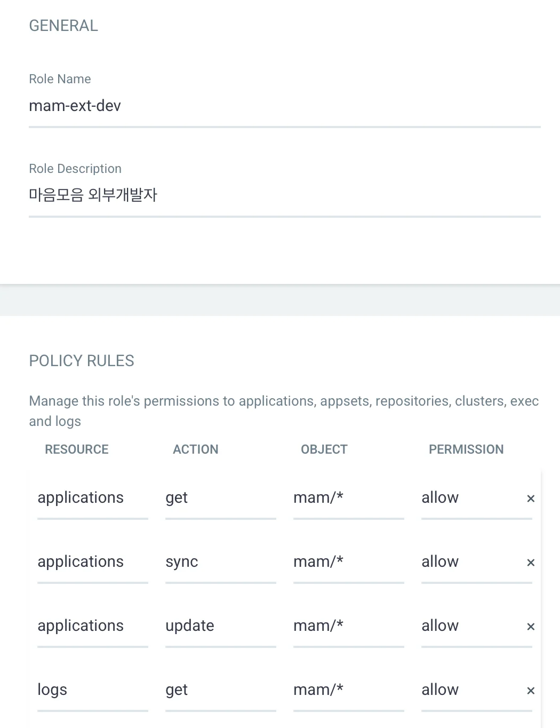This screenshot has width=560, height=728.
Task: Click the Role Name field mam-ext-dev
Action: (x=284, y=106)
